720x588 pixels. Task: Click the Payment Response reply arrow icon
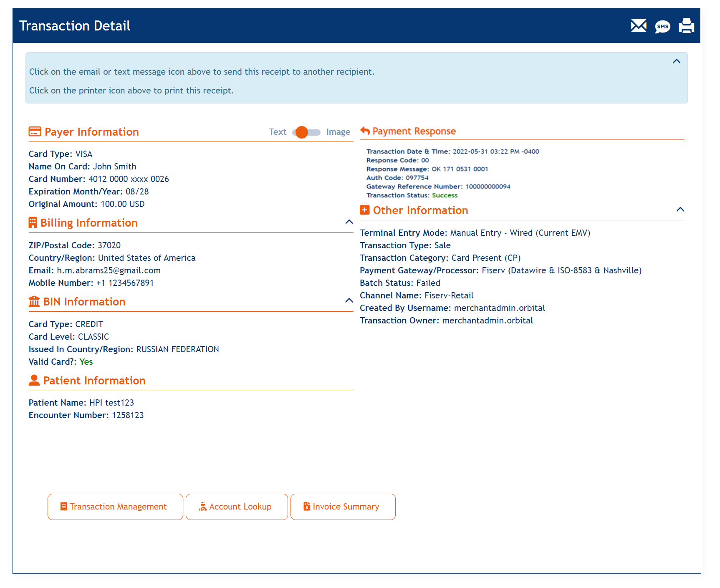pos(365,131)
